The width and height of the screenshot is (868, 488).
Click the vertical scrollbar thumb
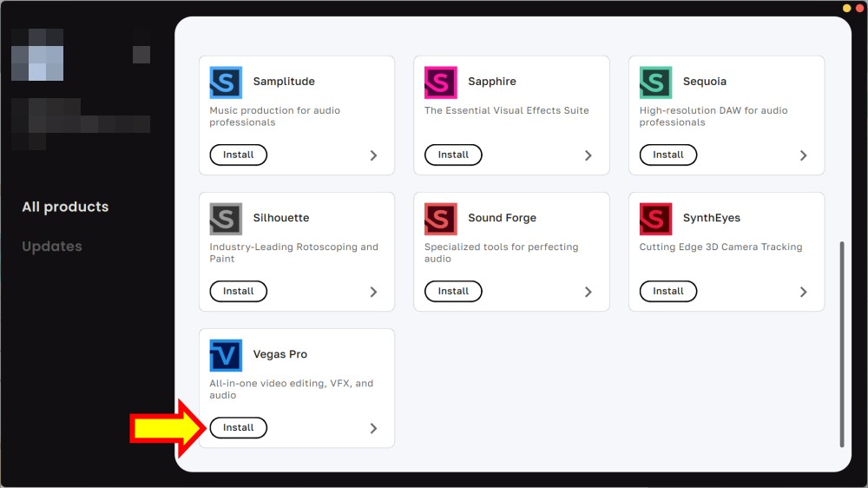point(841,343)
